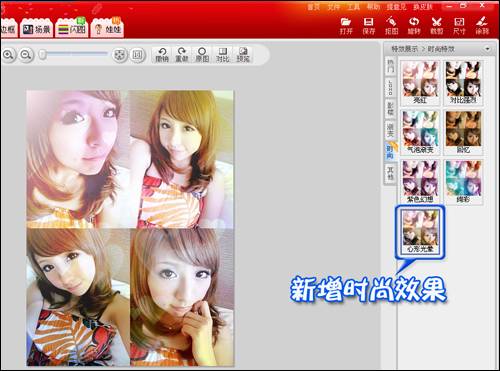Image resolution: width=500 pixels, height=371 pixels.
Task: Apply the 心形光晕 effect thumbnail
Action: 420,231
